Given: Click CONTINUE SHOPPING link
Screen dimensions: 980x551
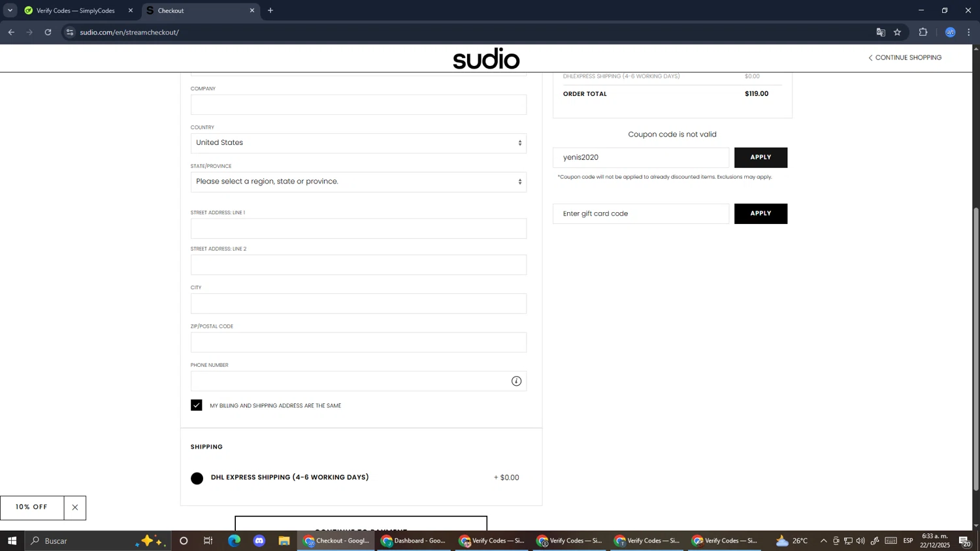Looking at the screenshot, I should click(x=905, y=57).
